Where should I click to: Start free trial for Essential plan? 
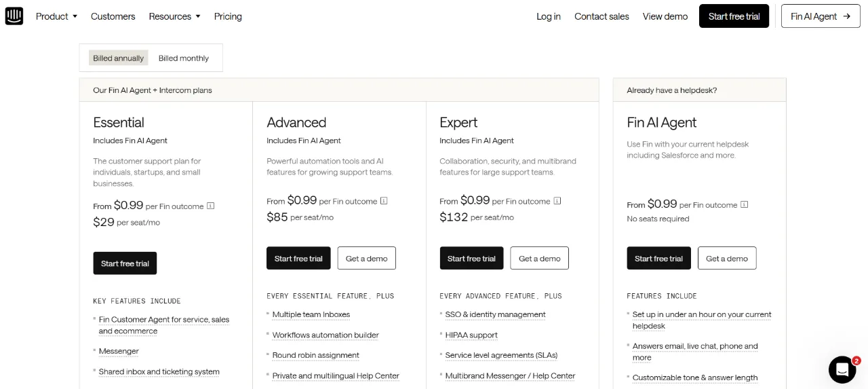[125, 263]
